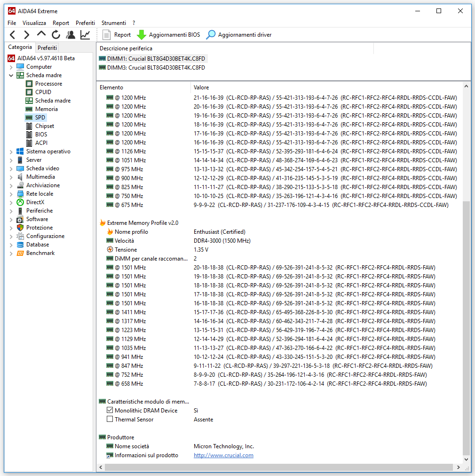Expand the Sistema operativo node
Screen dimensions: 475x476
click(x=11, y=151)
